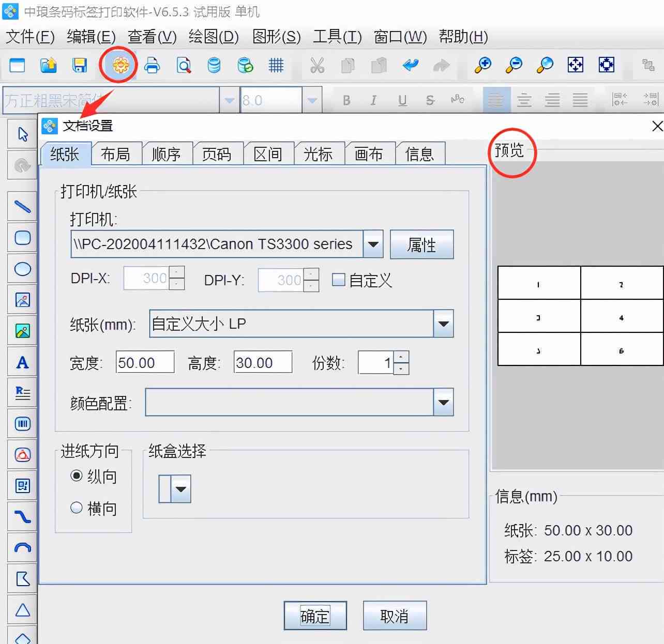Select the ellipse drawing tool

click(22, 269)
